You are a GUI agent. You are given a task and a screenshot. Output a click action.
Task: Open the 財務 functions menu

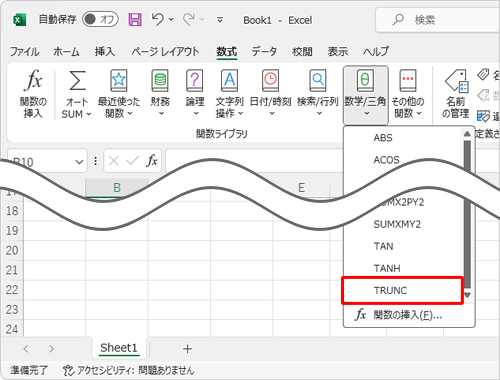[x=160, y=94]
